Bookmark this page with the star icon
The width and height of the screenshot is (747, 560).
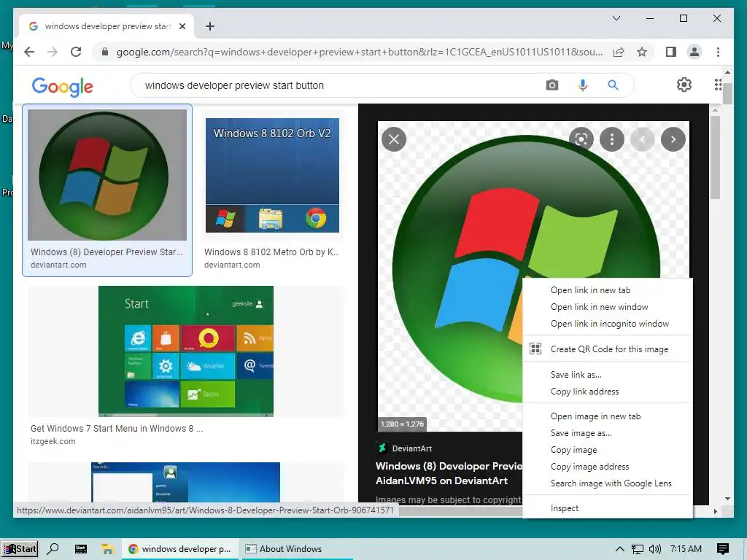(642, 52)
